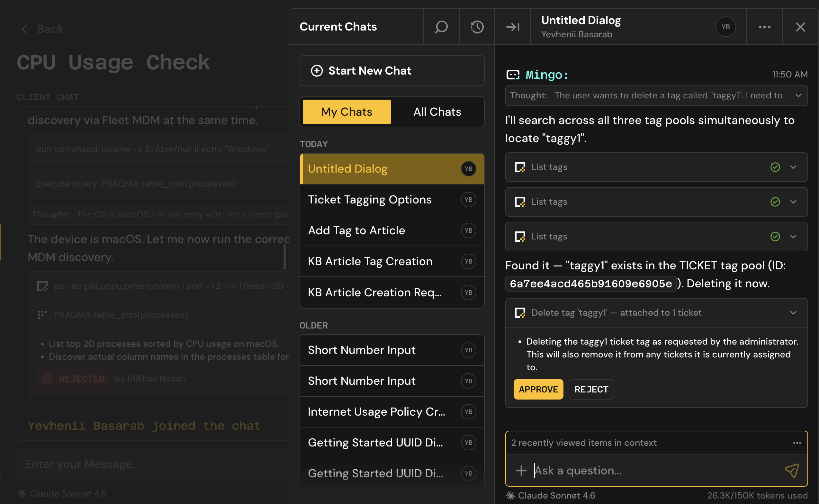This screenshot has height=504, width=819.
Task: Collapse the Delete tag 'taggy1' entry
Action: [x=793, y=313]
